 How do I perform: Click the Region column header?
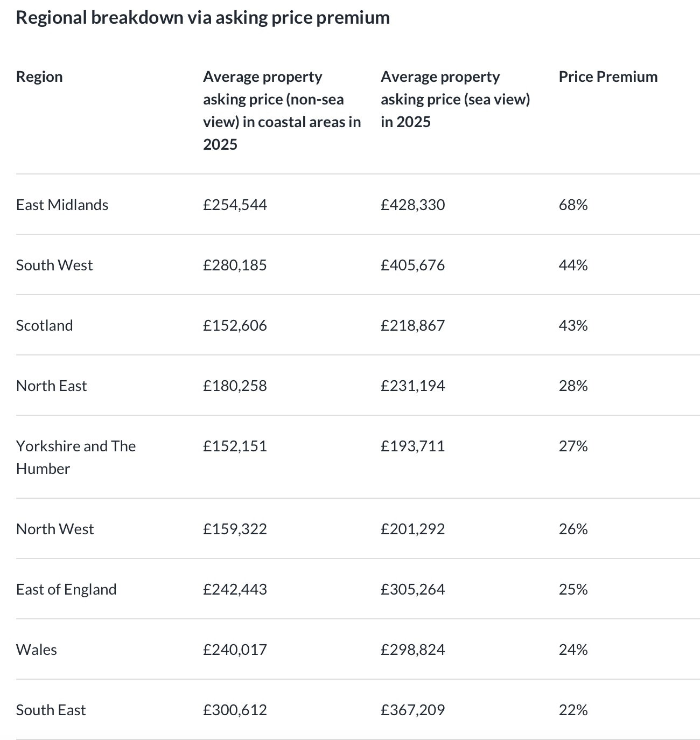[x=39, y=77]
